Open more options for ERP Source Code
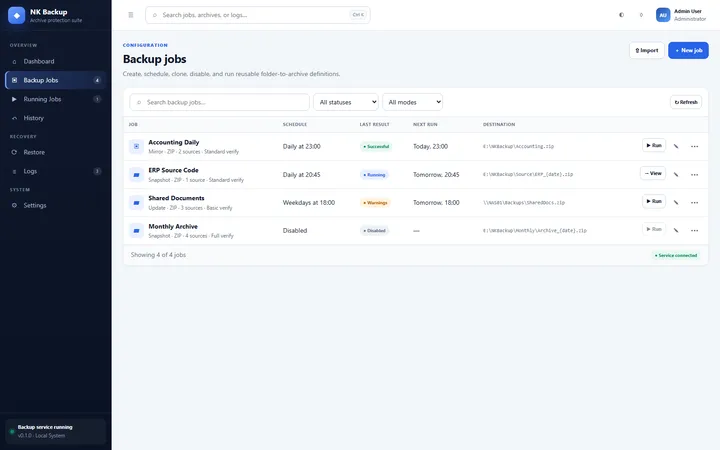Screen dimensions: 720x450 694,174
